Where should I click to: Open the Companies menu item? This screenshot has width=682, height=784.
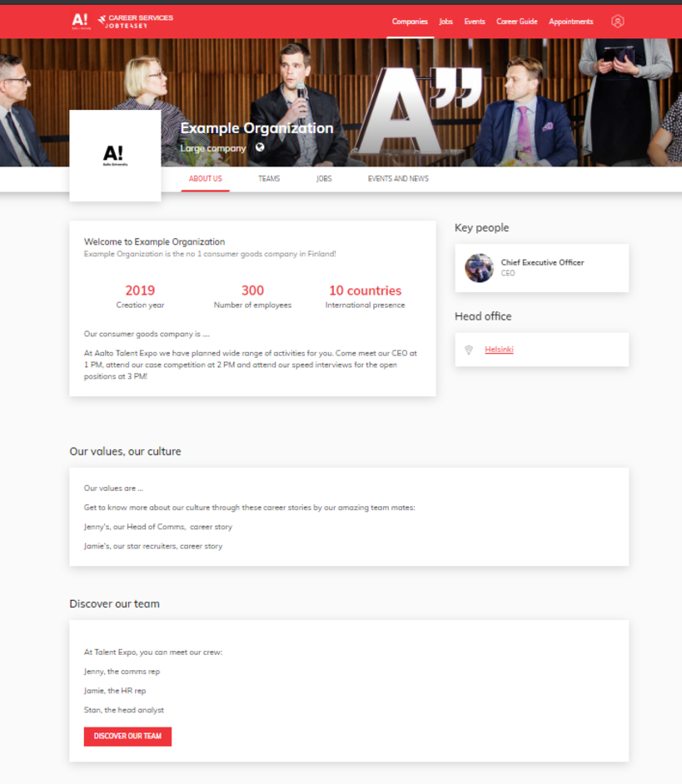click(410, 22)
